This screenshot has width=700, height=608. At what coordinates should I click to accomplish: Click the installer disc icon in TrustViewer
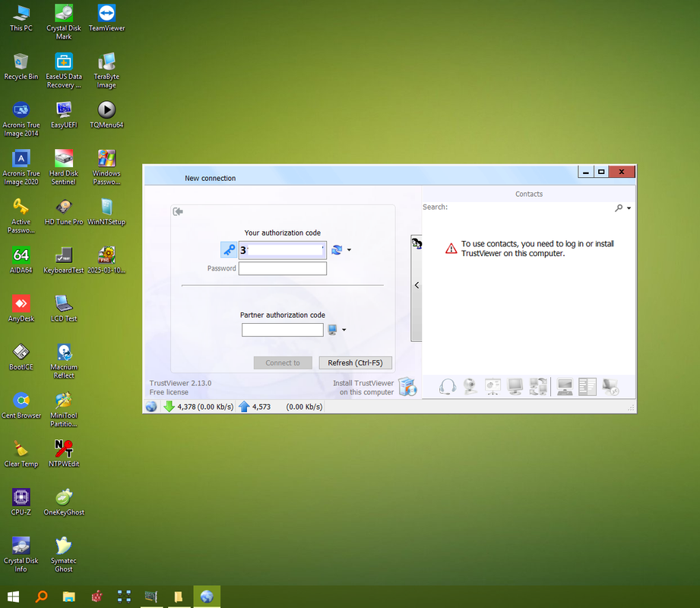407,387
